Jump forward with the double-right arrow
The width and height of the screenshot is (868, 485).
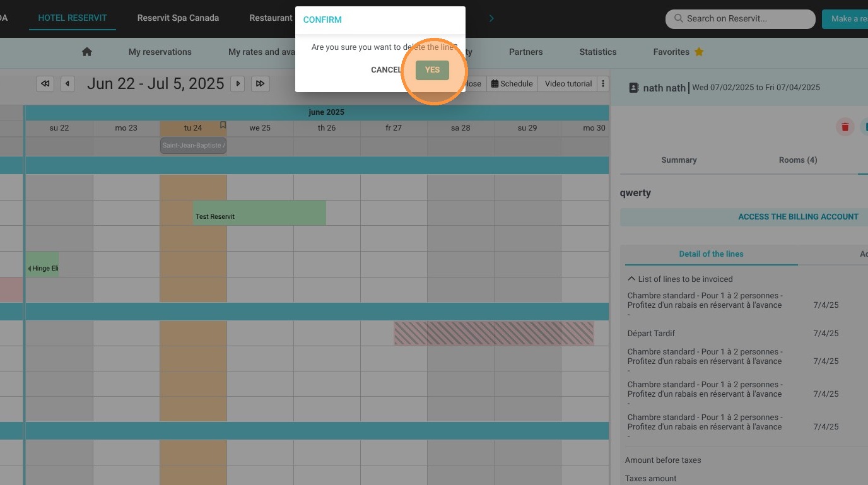pos(261,83)
